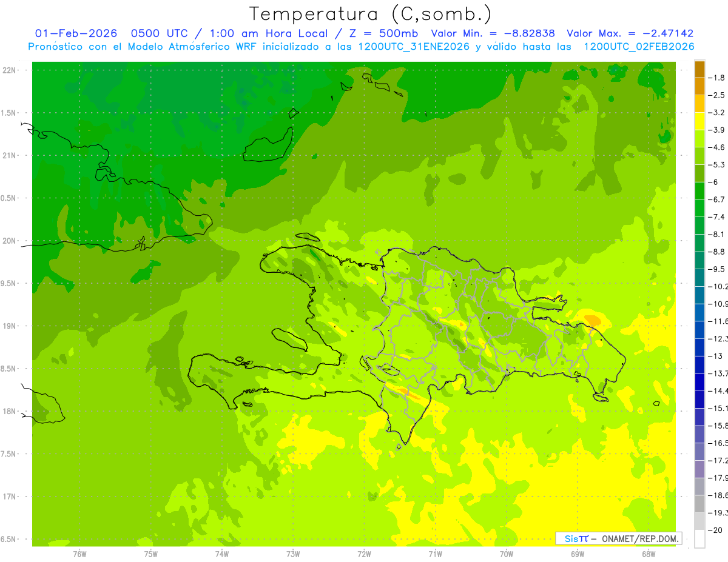Screen dimensions: 728x562
Task: Click the '-15.8' colorbar value
Action: click(718, 426)
